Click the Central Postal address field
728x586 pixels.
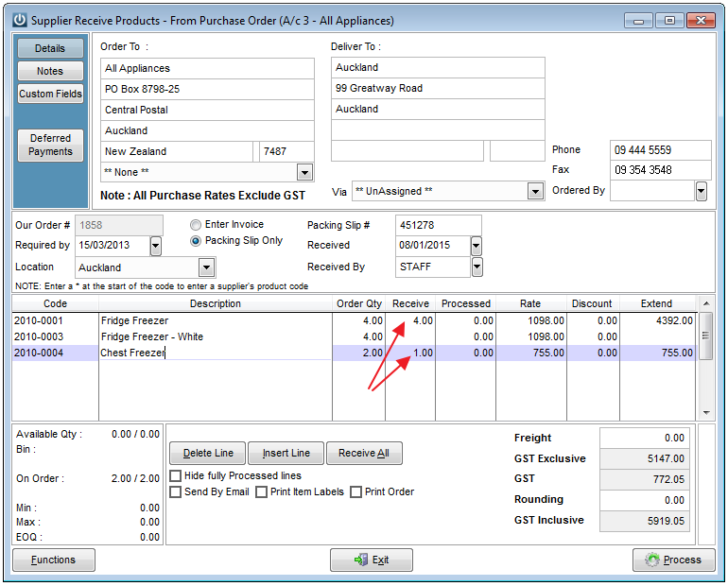tap(208, 111)
